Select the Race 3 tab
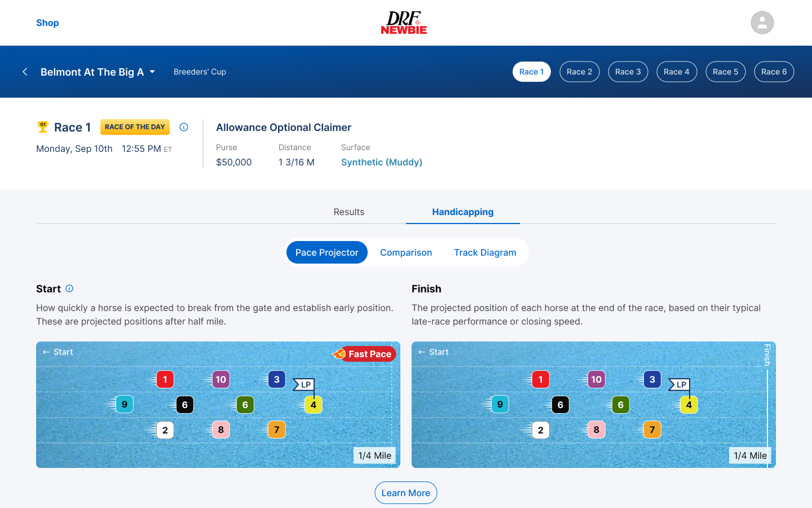Screen dimensions: 812x508 click(628, 72)
